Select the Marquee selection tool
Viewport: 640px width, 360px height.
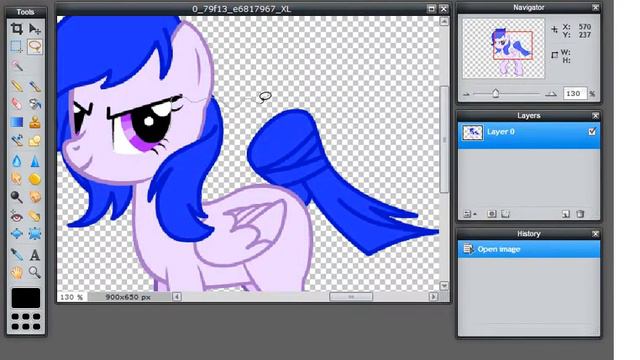pos(17,47)
